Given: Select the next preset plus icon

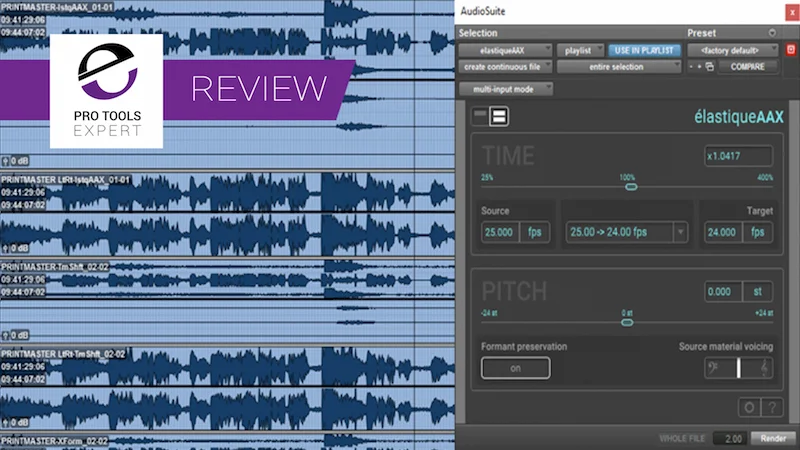Looking at the screenshot, I should point(699,67).
